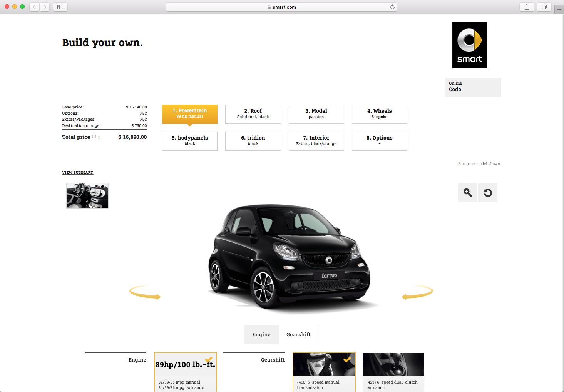The height and width of the screenshot is (392, 564).
Task: Open step 6. tridion
Action: 253,141
